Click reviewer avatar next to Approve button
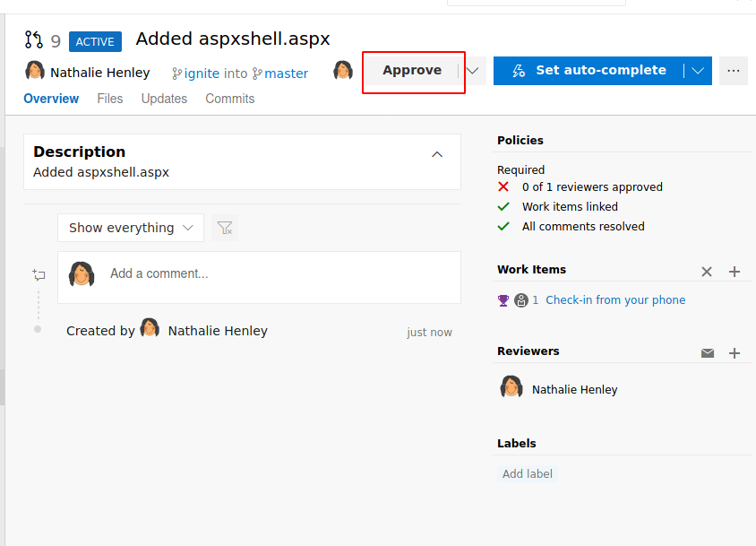The height and width of the screenshot is (546, 756). click(x=343, y=71)
